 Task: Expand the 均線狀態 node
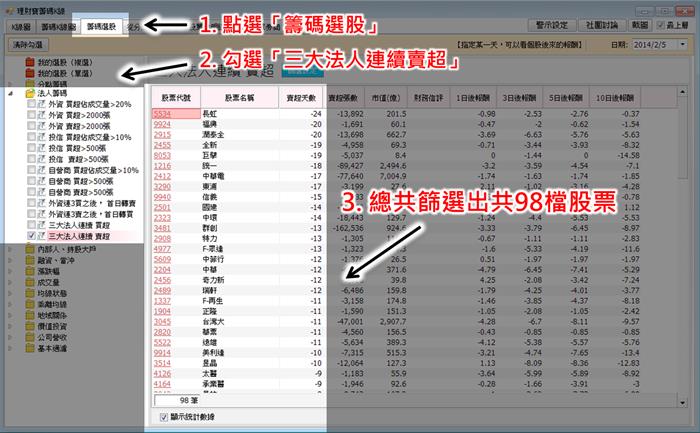(x=11, y=293)
